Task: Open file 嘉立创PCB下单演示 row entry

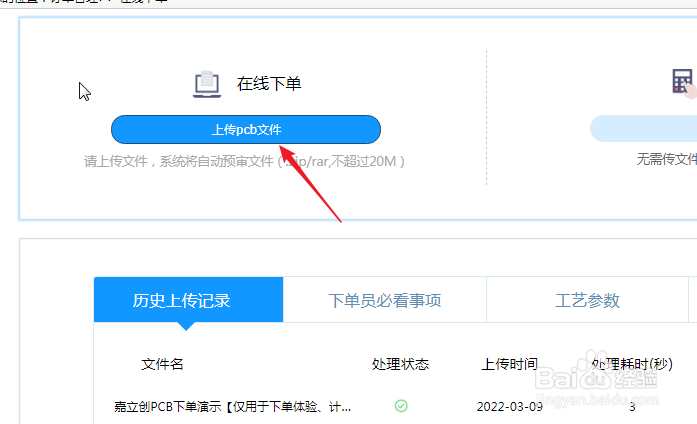Action: click(232, 406)
